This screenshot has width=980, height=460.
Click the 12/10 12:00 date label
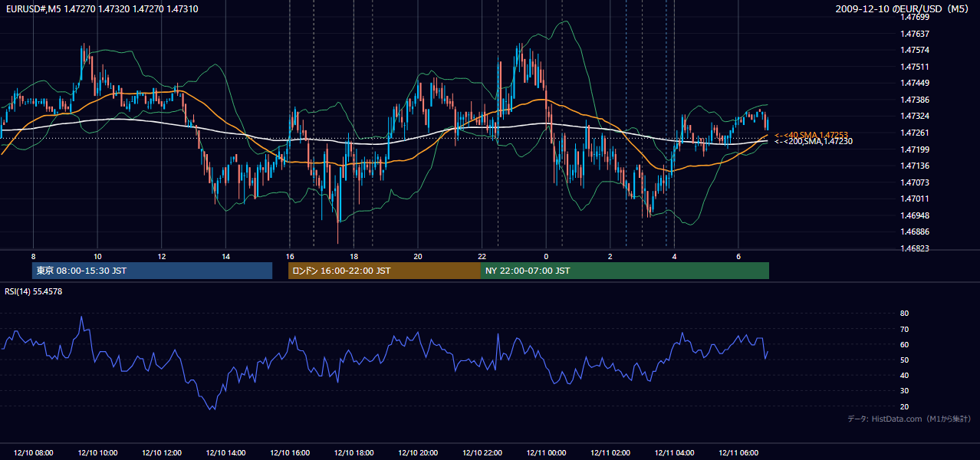tap(162, 453)
